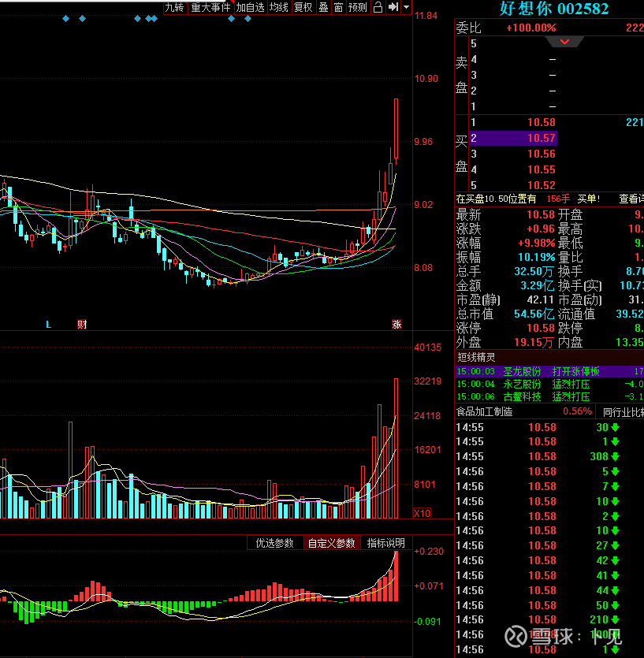Screen dimensions: 644x658
Task: Add stock via 加自选 button
Action: (250, 7)
